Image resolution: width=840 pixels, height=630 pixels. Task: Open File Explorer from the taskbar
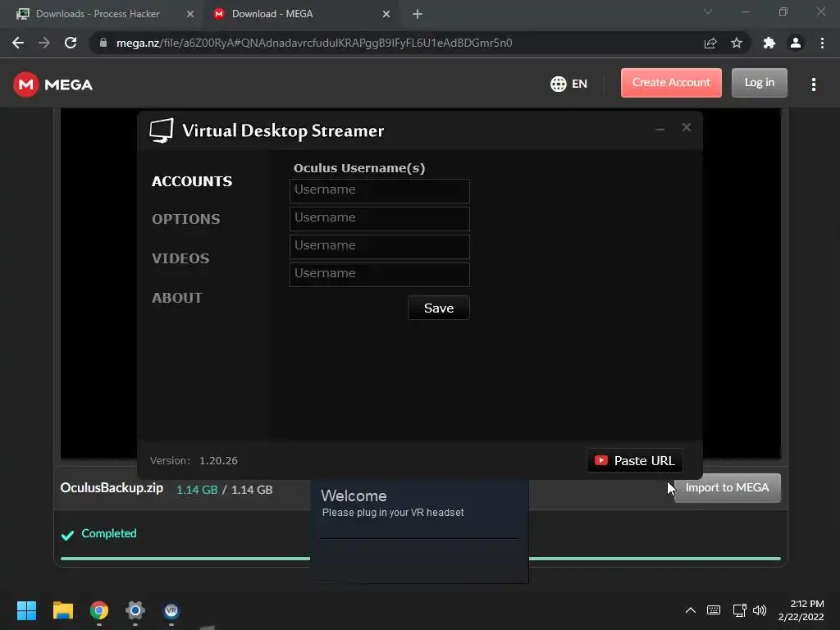click(62, 610)
